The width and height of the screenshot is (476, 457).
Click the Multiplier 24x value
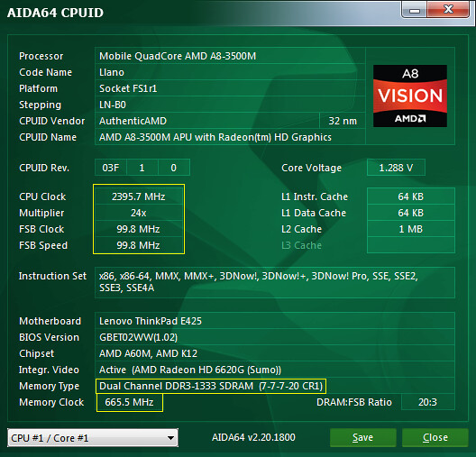(x=139, y=213)
